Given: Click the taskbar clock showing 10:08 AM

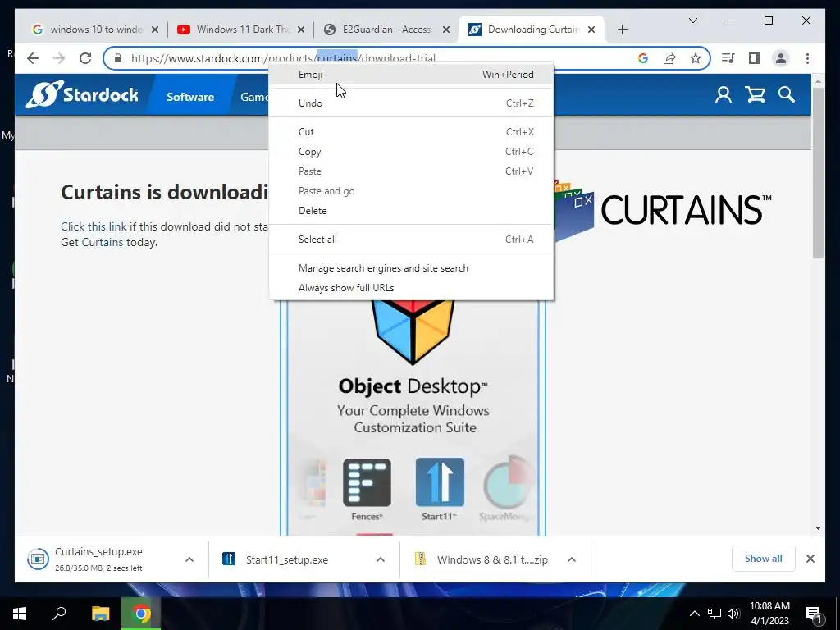Looking at the screenshot, I should [769, 614].
